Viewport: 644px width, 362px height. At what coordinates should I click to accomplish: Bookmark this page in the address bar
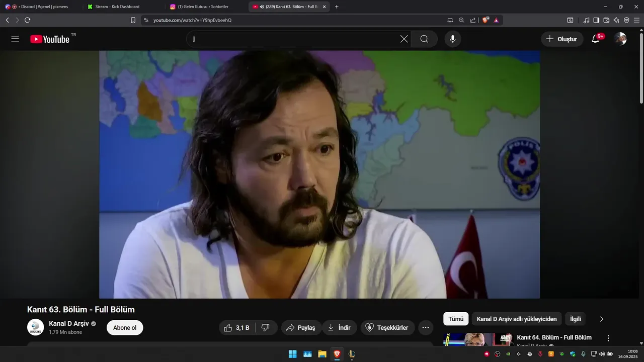point(133,20)
